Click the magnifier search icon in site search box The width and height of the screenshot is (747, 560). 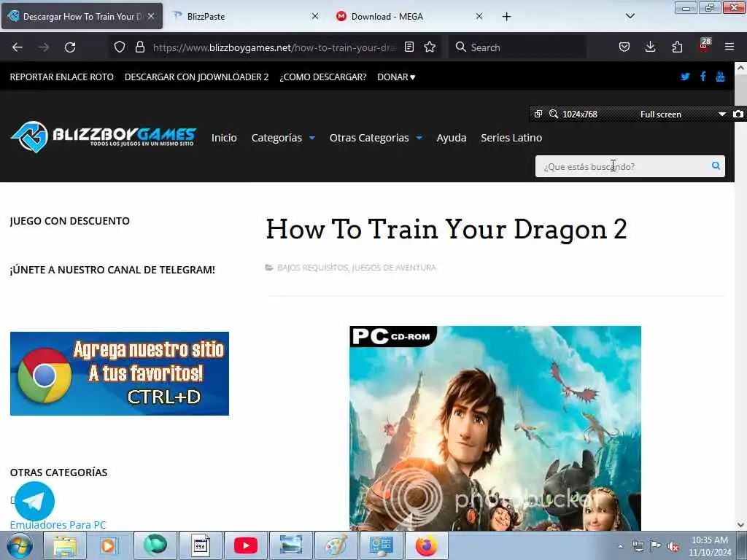[x=716, y=166]
